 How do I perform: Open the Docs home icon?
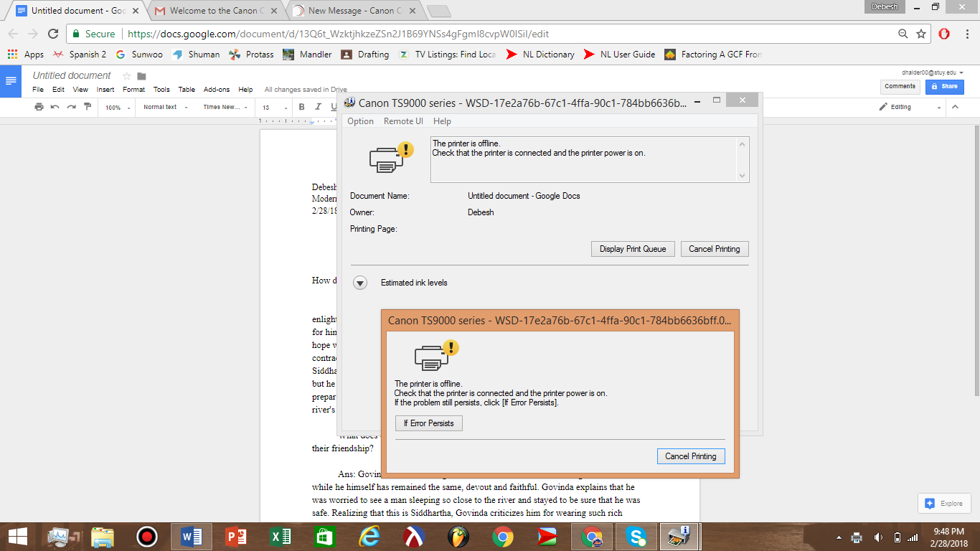[x=11, y=80]
